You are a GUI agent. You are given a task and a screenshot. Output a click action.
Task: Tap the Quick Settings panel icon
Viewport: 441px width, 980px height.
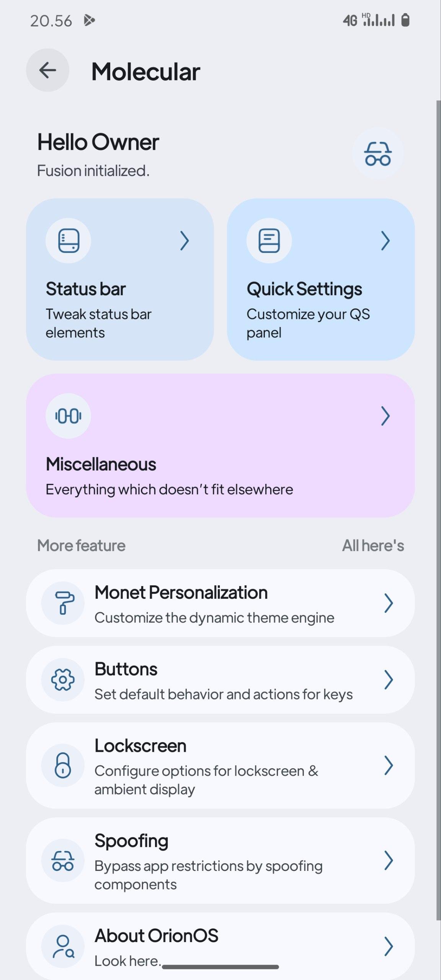pos(269,241)
